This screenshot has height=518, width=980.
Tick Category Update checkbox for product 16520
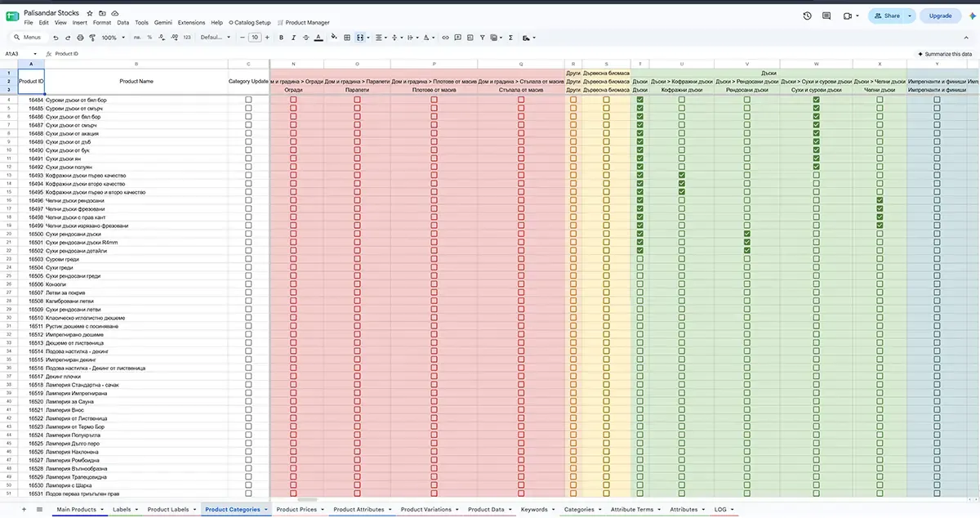[248, 401]
